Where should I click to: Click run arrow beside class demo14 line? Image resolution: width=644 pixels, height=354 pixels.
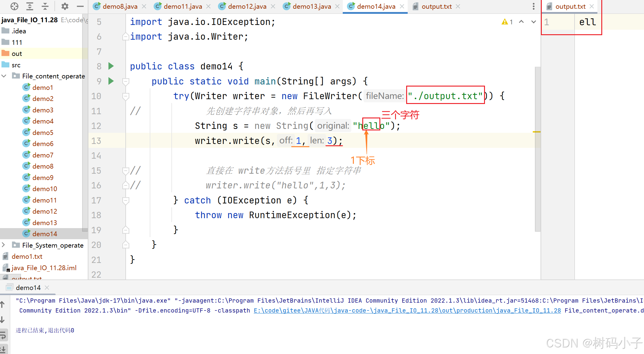(x=111, y=66)
